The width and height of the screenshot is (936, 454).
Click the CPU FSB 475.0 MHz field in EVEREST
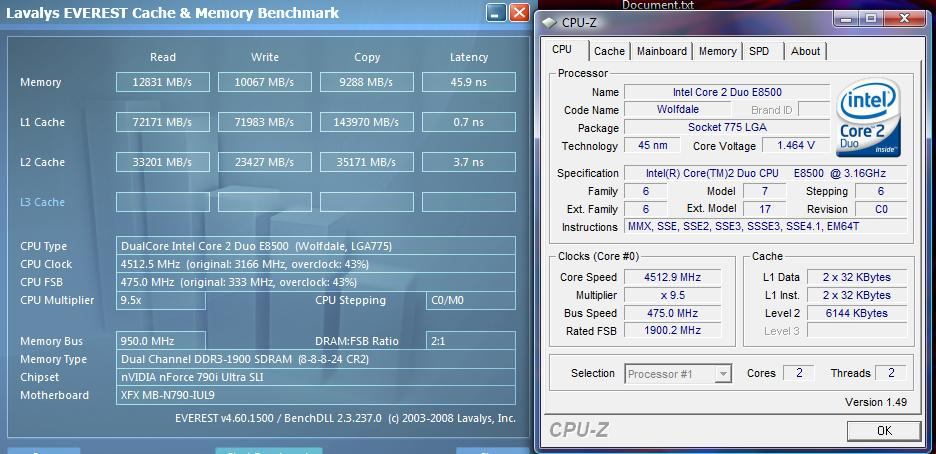pos(316,282)
